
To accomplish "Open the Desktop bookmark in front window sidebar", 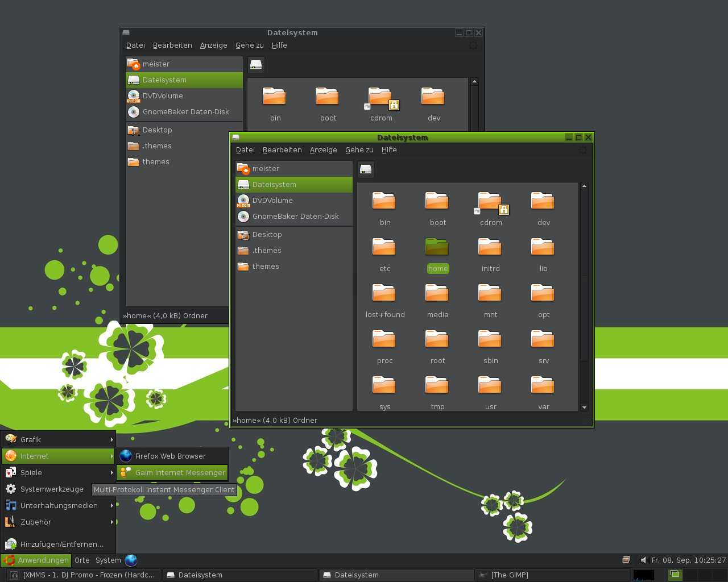I will click(x=294, y=234).
